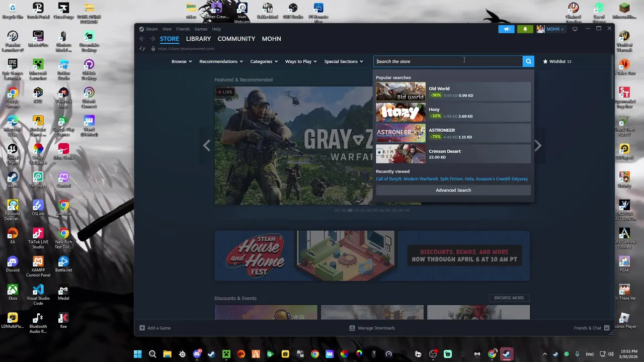Select Roblox Studio desktop icon
The height and width of the screenshot is (362, 644).
point(63,69)
